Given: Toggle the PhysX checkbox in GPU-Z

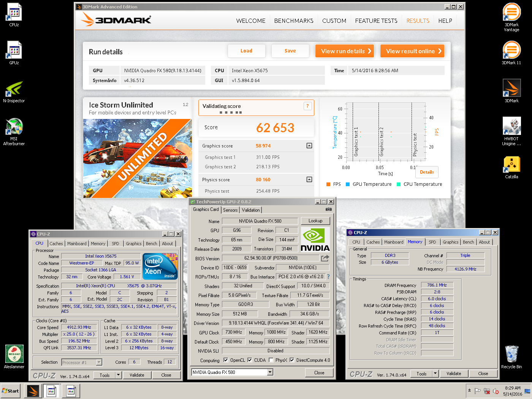Looking at the screenshot, I should point(271,360).
